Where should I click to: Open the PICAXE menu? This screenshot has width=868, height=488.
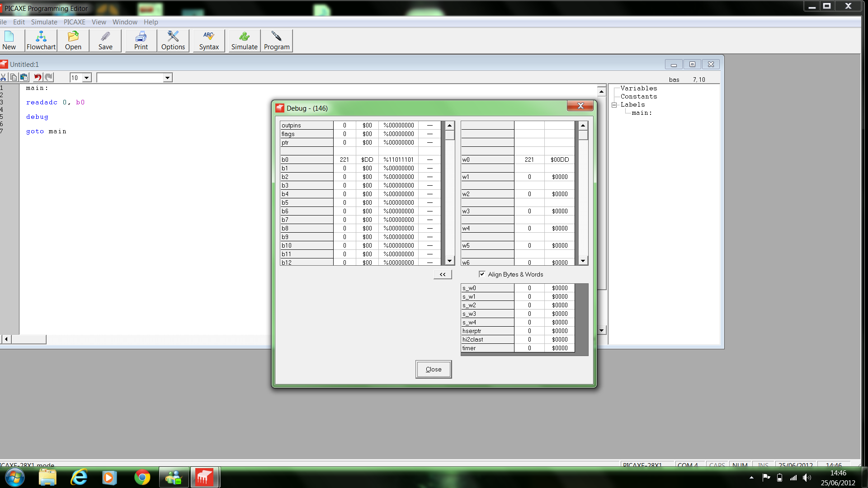[x=75, y=22]
